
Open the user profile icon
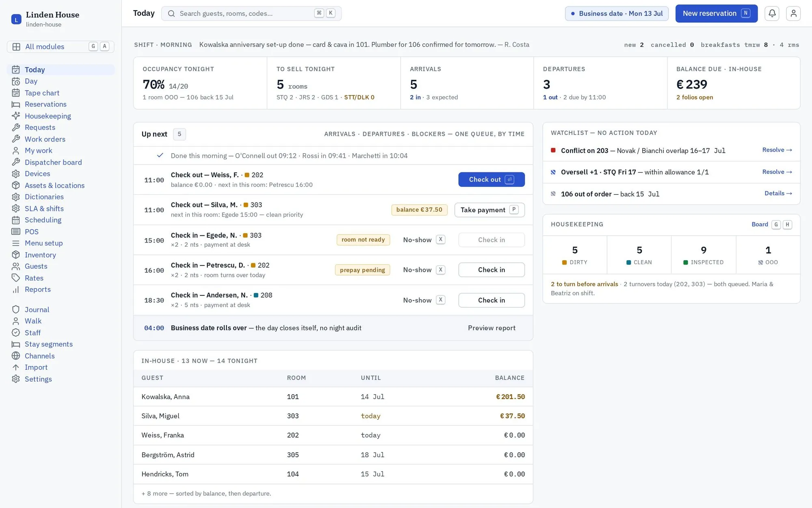pos(793,13)
